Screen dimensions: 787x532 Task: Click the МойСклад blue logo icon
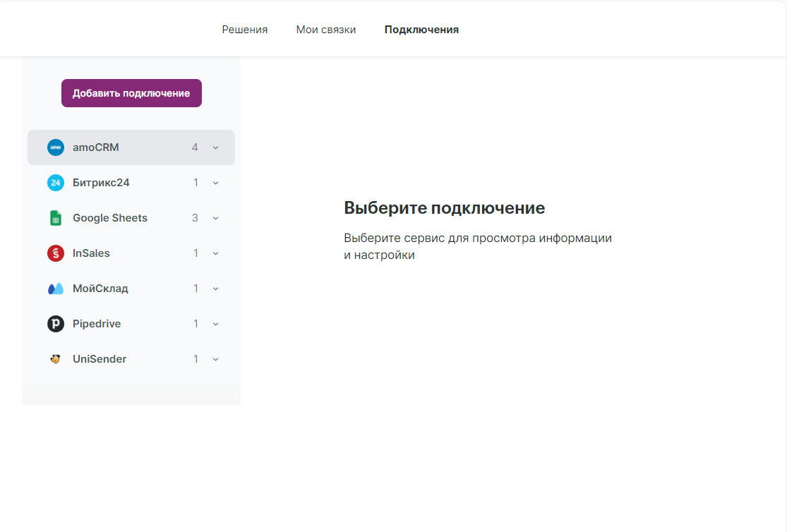56,289
